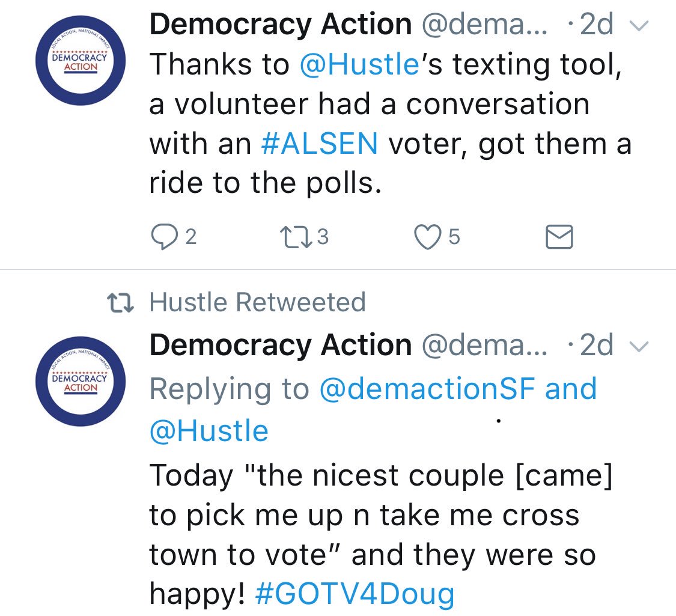Open Hustle Retweeted label

(257, 302)
